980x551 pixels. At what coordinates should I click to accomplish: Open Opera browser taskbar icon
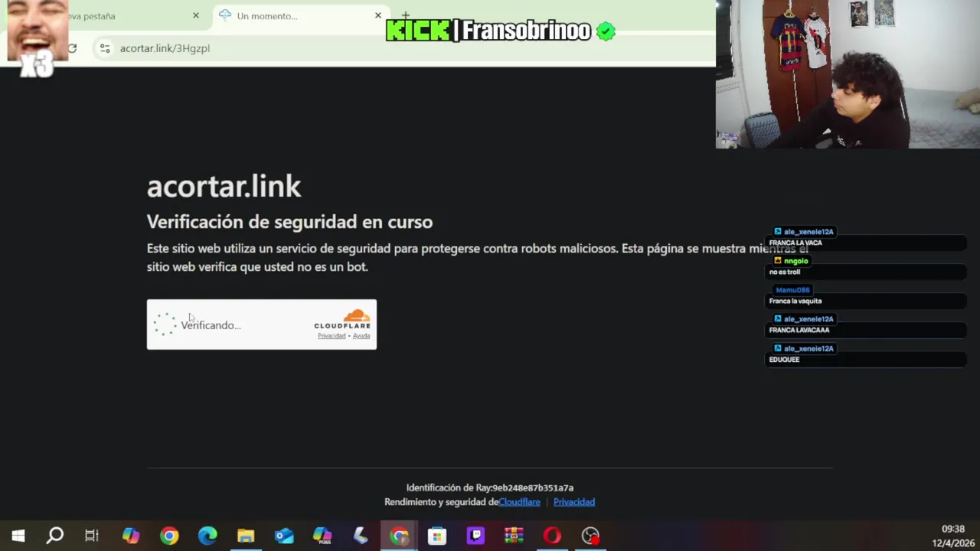click(552, 536)
